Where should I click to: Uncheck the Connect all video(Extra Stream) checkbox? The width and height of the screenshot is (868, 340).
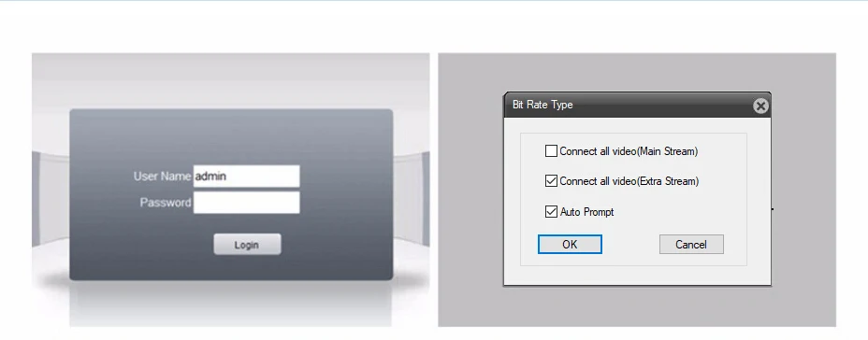551,181
